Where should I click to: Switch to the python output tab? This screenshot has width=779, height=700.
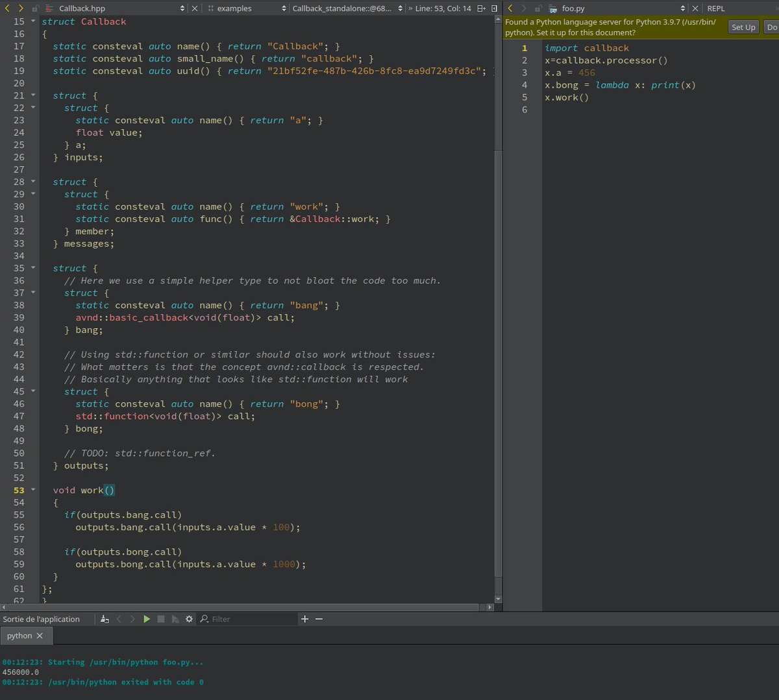coord(18,635)
